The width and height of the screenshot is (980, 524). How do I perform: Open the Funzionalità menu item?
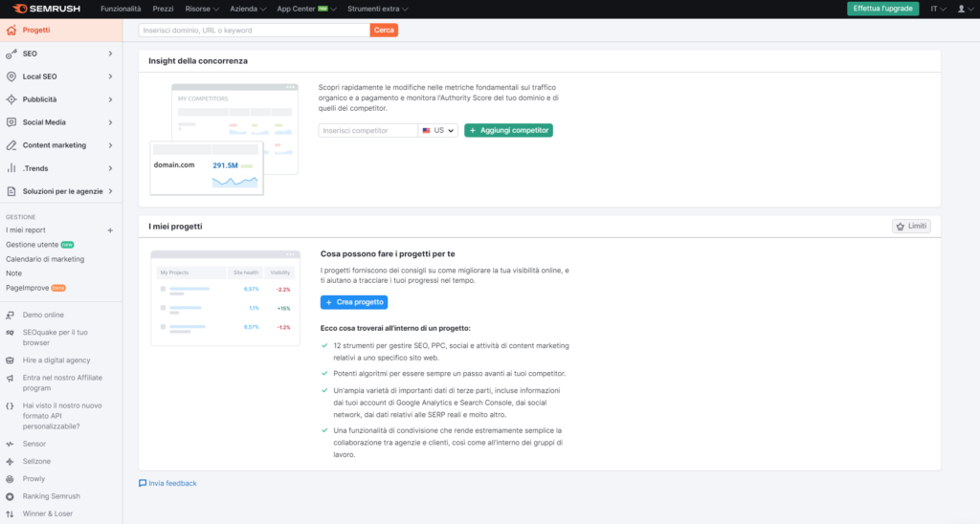click(x=121, y=9)
